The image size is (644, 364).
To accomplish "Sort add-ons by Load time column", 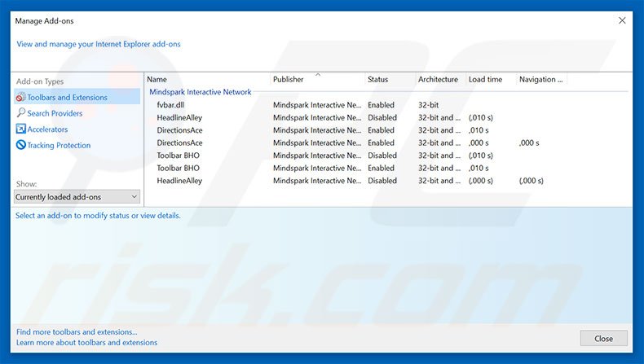I will tap(485, 80).
